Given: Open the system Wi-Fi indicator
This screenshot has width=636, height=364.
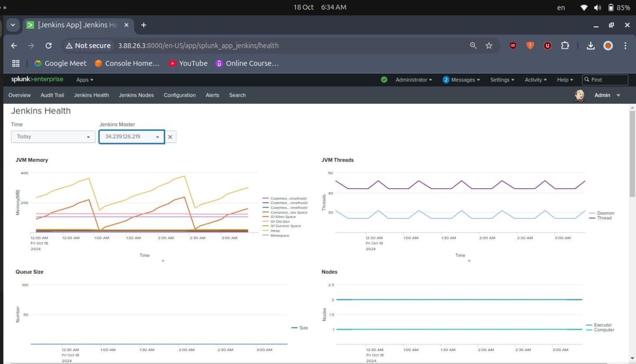Looking at the screenshot, I should tap(584, 7).
